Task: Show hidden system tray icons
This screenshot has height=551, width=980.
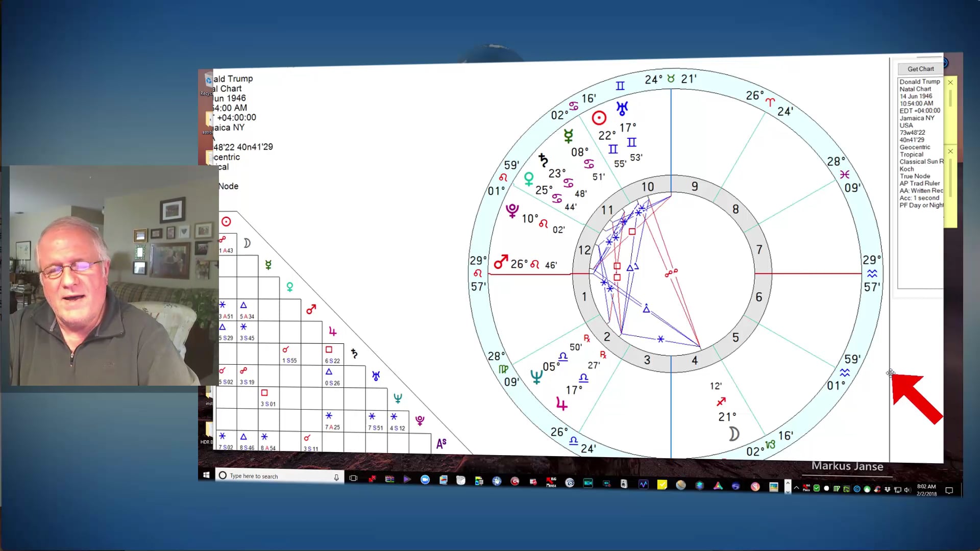Action: (796, 488)
